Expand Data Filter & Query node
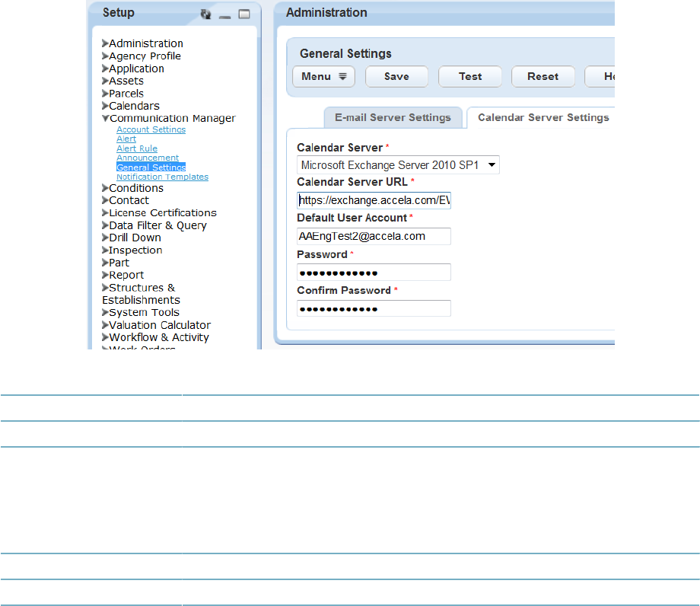The width and height of the screenshot is (700, 606). point(105,225)
